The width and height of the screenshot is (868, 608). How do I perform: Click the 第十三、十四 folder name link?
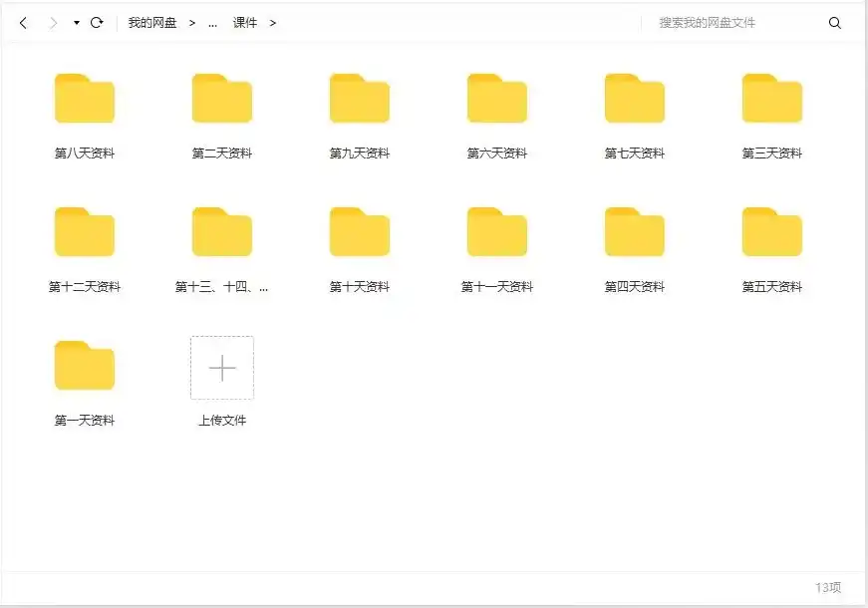click(x=221, y=287)
